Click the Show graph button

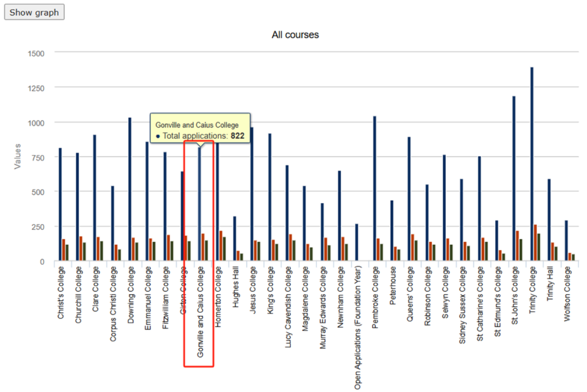click(x=34, y=13)
